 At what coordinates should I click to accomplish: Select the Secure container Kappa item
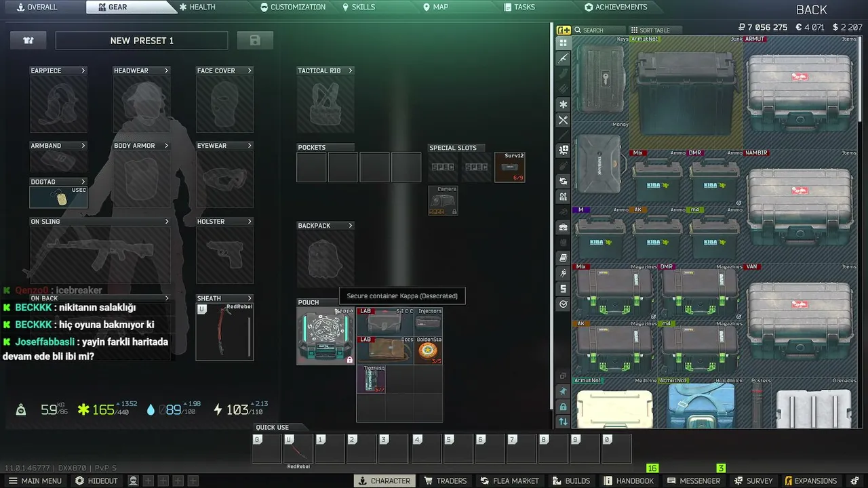point(325,336)
